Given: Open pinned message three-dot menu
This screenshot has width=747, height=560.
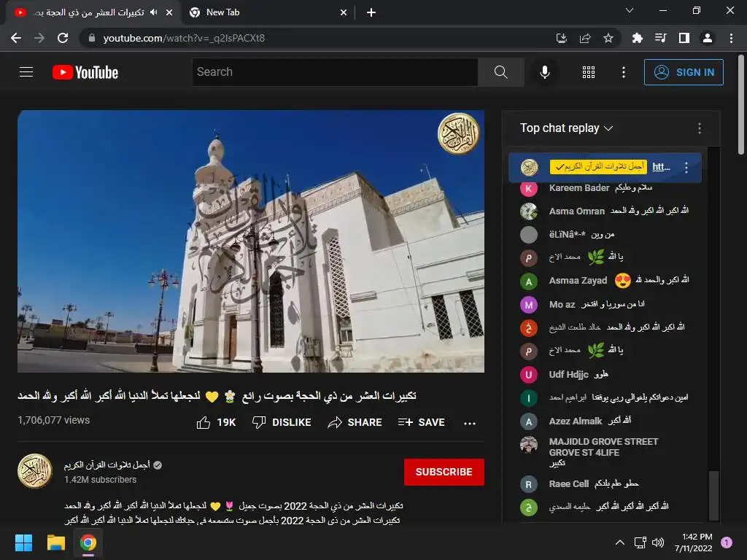Looking at the screenshot, I should [x=686, y=167].
